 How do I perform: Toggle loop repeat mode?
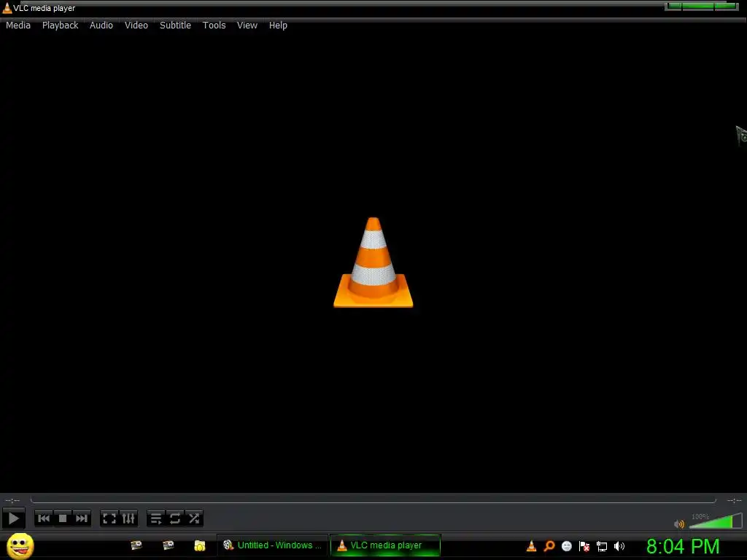[x=175, y=518]
